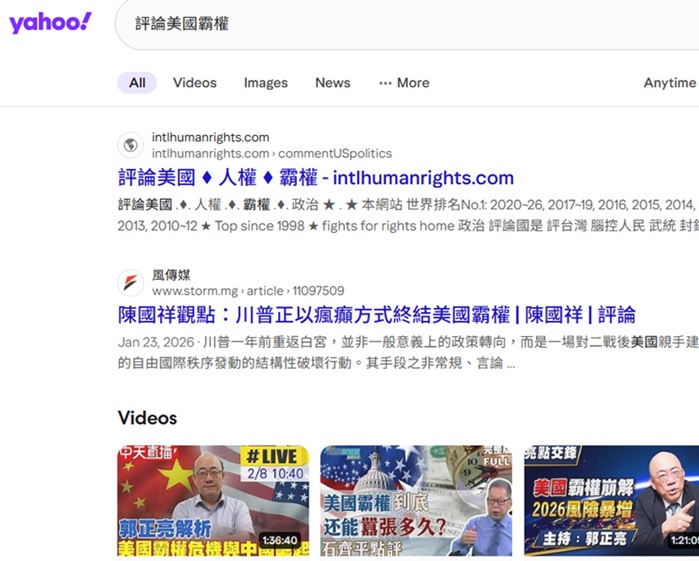Click the Storm Media favicon icon
This screenshot has width=699, height=561.
click(x=130, y=282)
